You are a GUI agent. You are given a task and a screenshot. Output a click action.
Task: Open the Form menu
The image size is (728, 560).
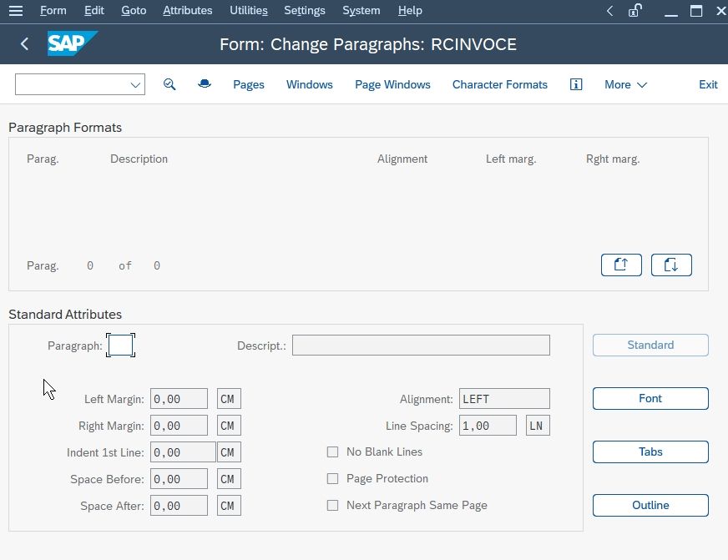point(53,10)
